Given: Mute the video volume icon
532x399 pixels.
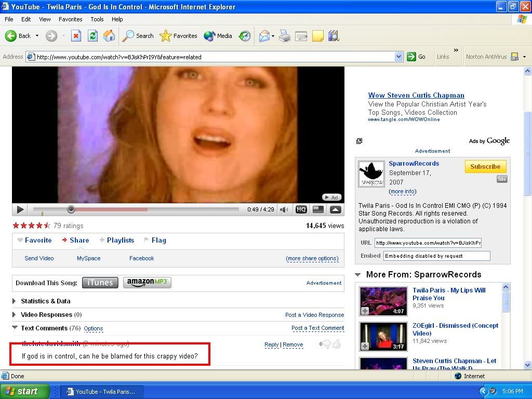Looking at the screenshot, I should (284, 210).
